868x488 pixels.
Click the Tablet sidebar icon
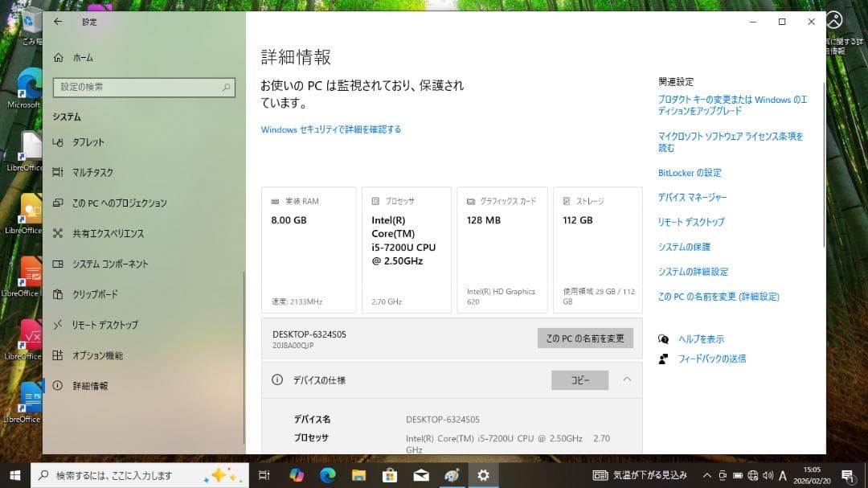pos(58,142)
